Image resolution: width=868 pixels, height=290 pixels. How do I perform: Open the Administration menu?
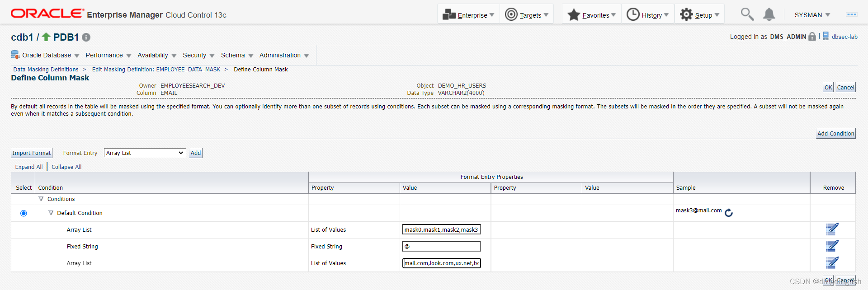pyautogui.click(x=284, y=55)
